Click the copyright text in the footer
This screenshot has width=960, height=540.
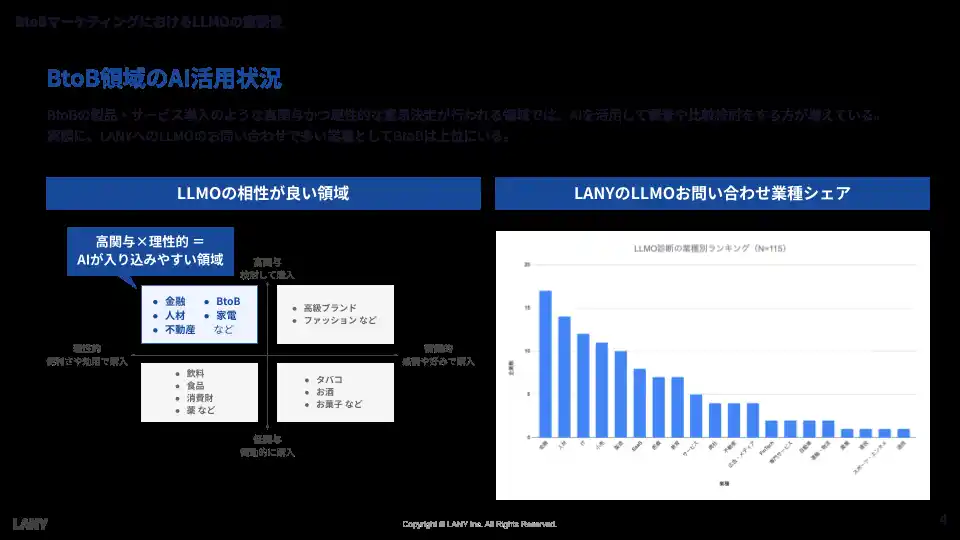pos(479,524)
